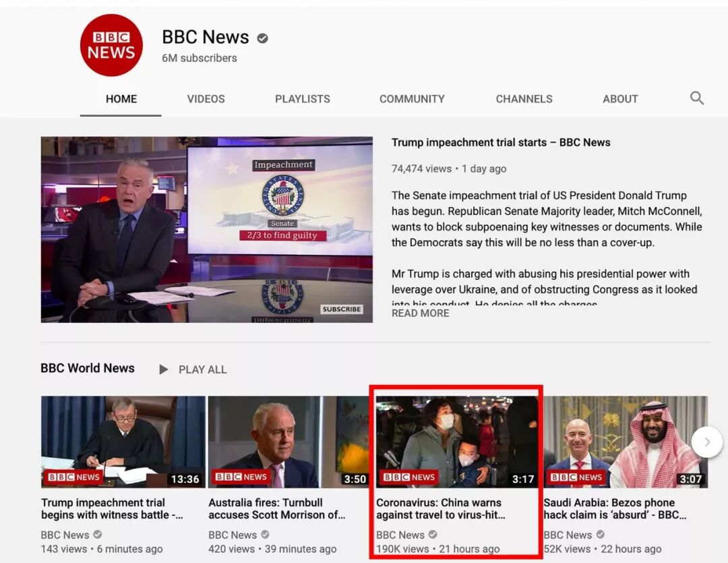
Task: Click the '74,474 views • 1 day ago' text
Action: click(x=448, y=169)
